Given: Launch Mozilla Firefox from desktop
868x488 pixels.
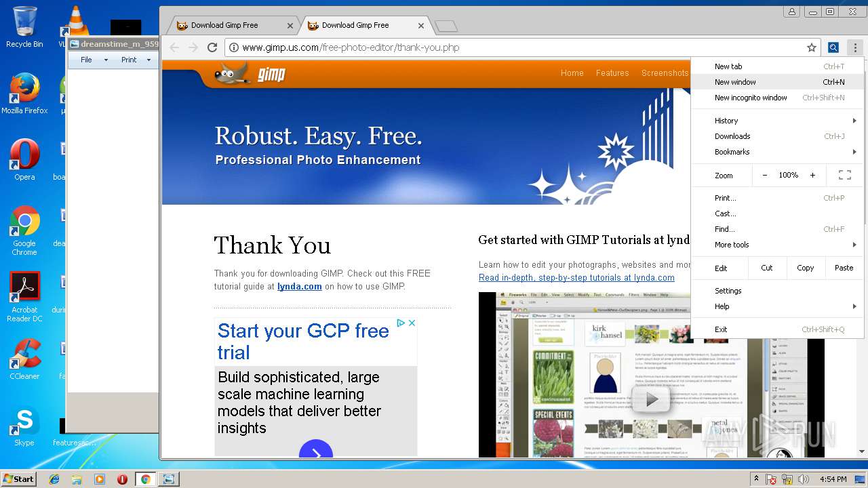Looking at the screenshot, I should (x=24, y=94).
